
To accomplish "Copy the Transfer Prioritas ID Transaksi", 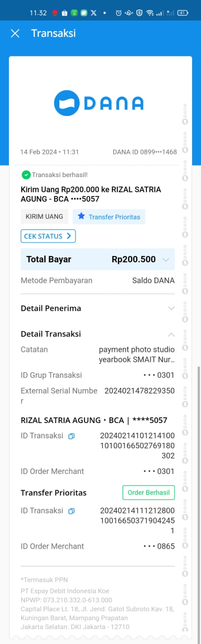I will click(x=71, y=511).
